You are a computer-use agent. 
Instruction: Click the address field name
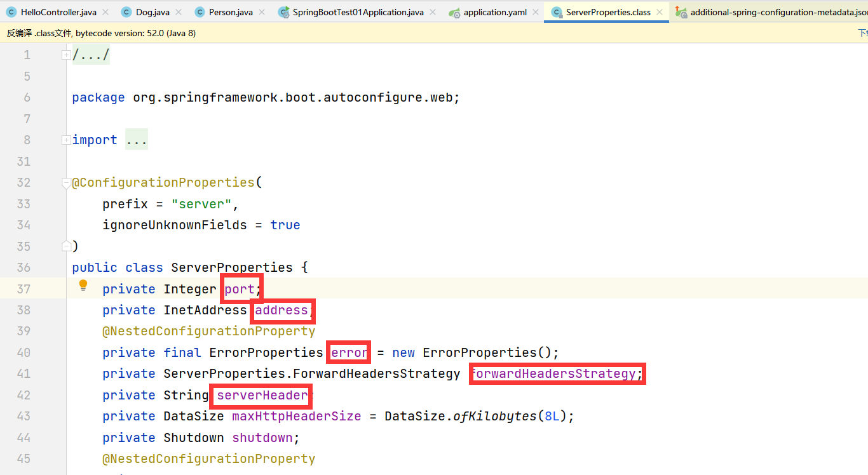point(281,310)
